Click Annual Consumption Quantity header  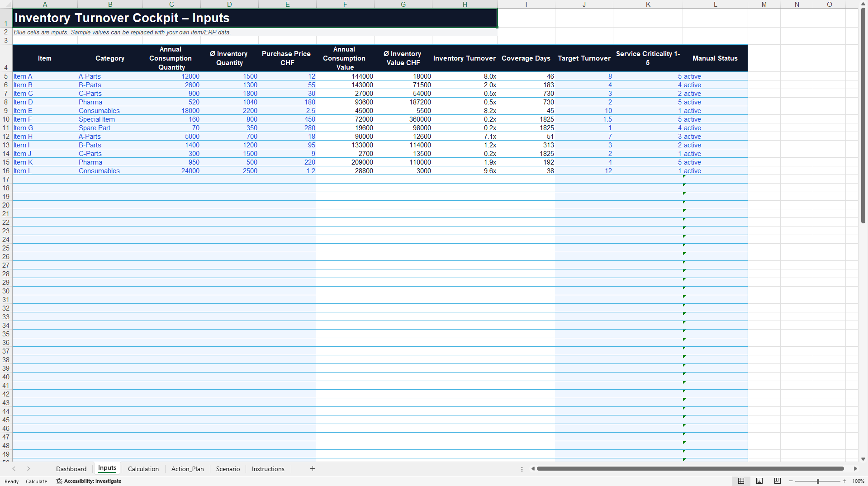[x=171, y=58]
